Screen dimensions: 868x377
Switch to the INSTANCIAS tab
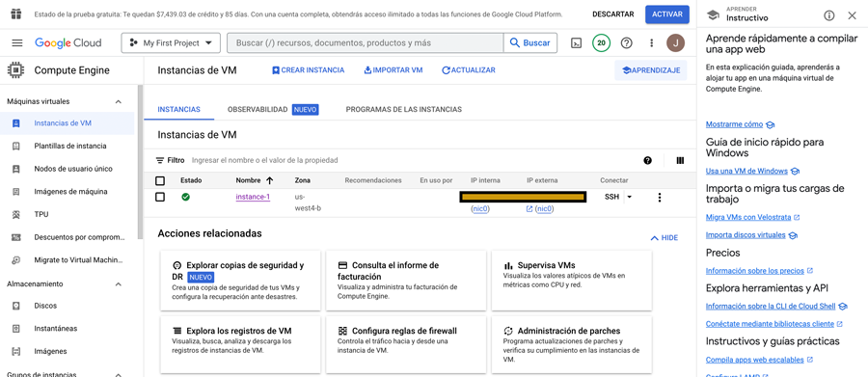click(x=178, y=110)
